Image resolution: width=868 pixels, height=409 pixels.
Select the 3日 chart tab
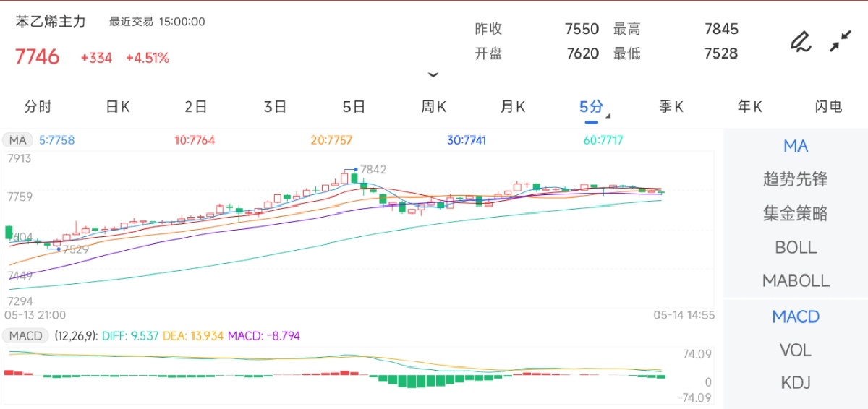point(275,107)
